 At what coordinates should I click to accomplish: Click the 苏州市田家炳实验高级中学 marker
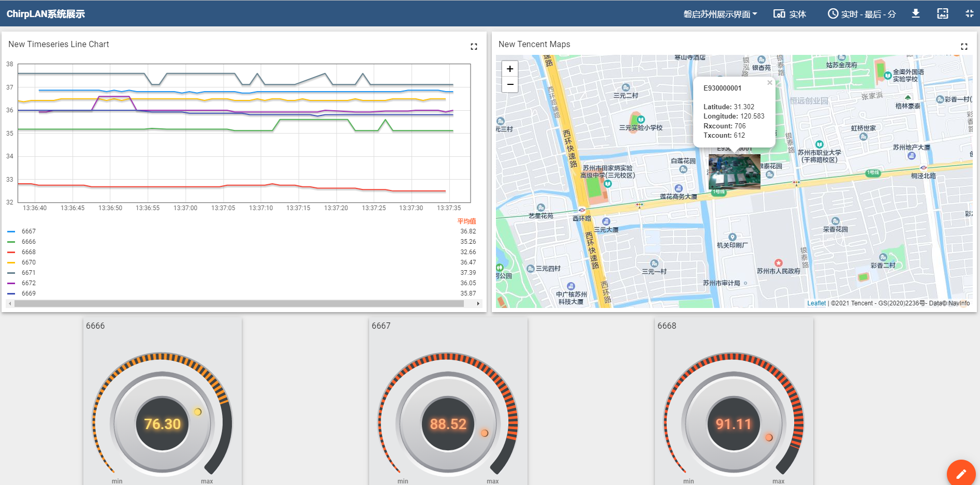click(x=608, y=183)
